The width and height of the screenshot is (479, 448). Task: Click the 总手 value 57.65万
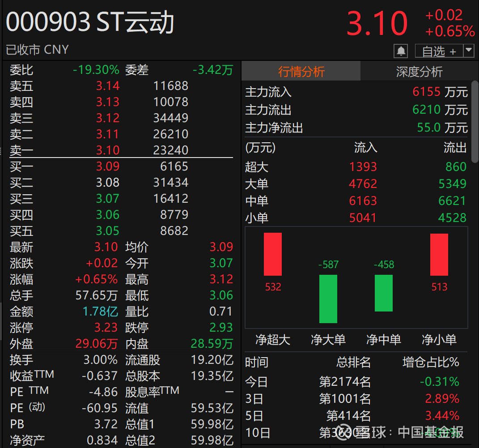point(97,295)
